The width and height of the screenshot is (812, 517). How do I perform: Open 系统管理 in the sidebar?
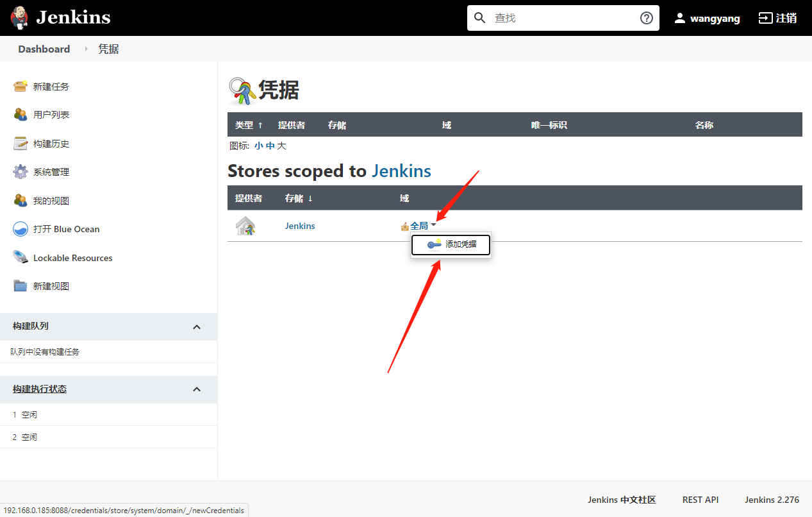[51, 172]
